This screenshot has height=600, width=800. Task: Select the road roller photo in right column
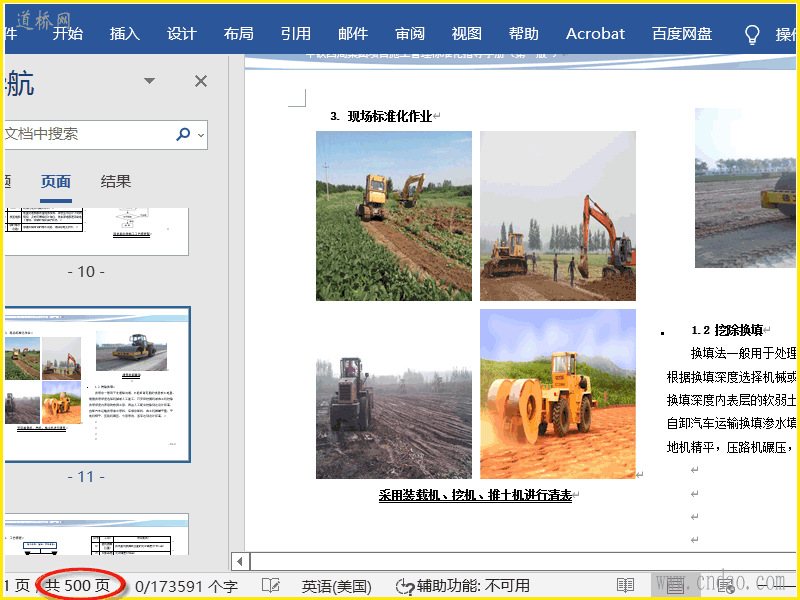tap(745, 188)
